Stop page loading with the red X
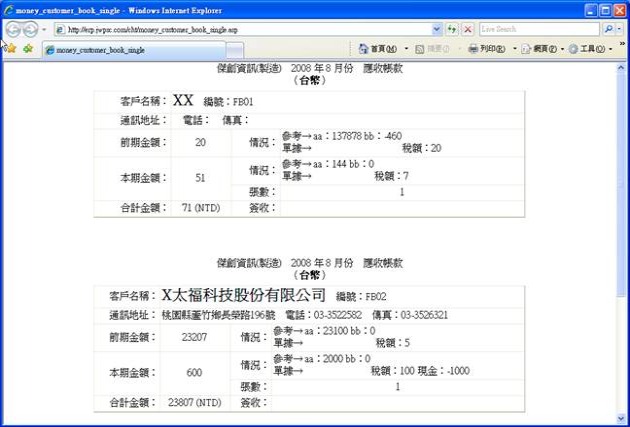Screen dimensions: 630x427 click(x=468, y=29)
